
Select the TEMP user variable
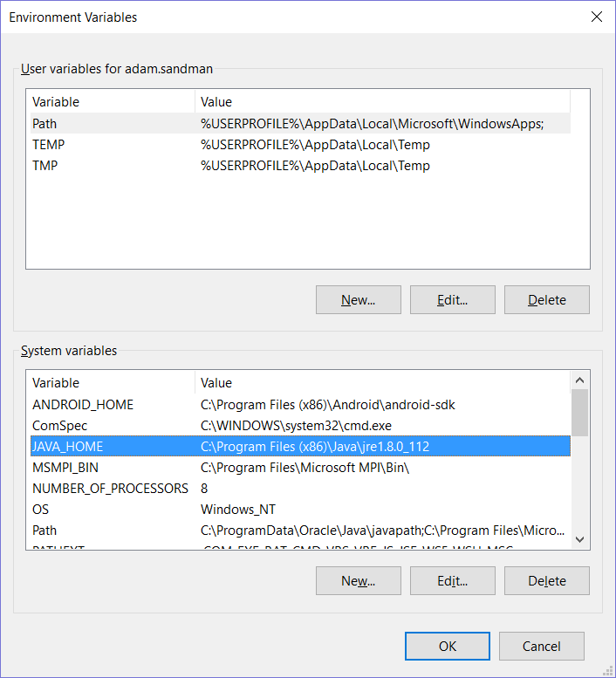point(297,145)
